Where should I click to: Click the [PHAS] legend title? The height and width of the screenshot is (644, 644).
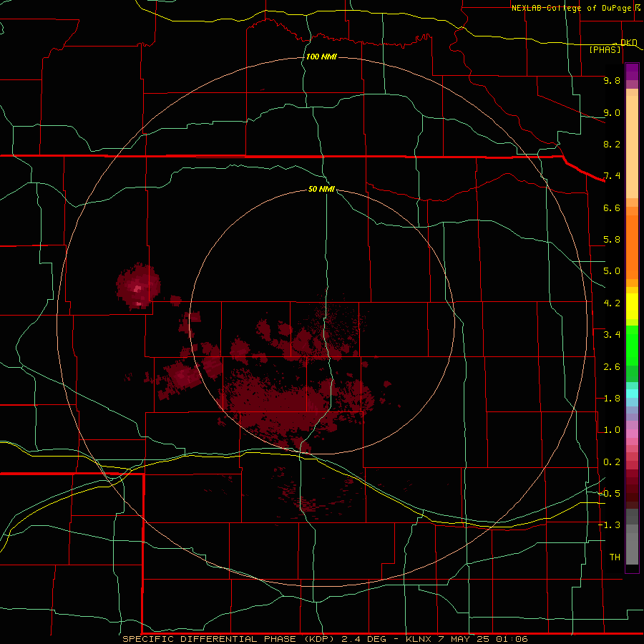(605, 50)
